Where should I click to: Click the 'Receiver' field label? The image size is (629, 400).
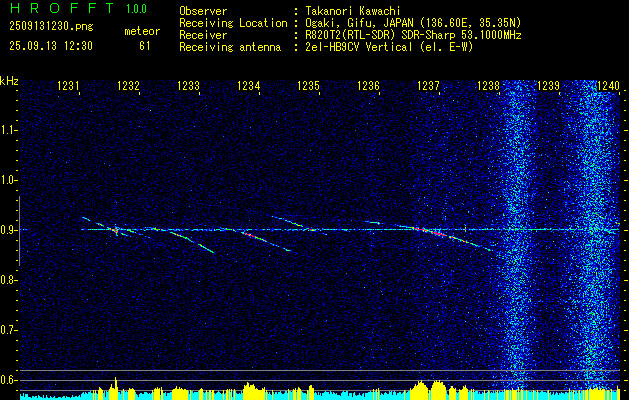203,35
